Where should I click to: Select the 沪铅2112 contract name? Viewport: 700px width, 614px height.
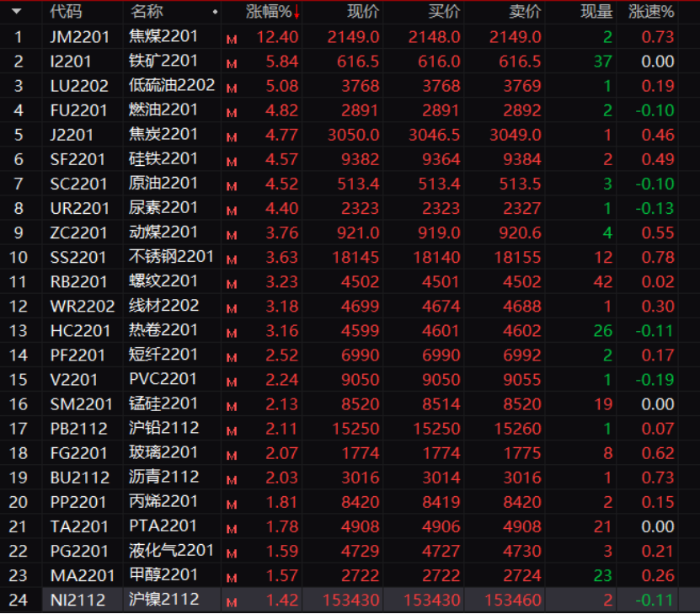tap(163, 428)
